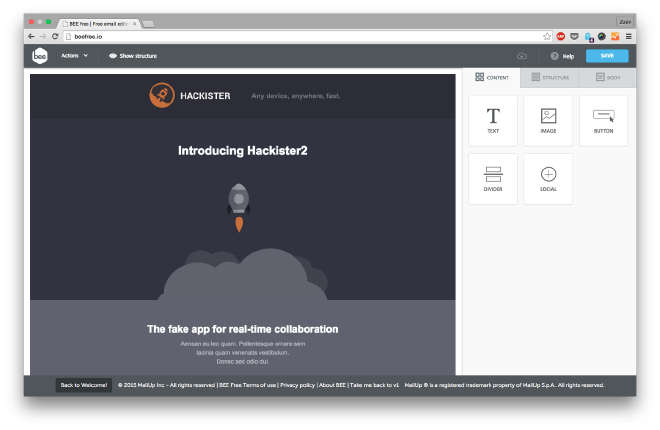Select the SOCIAL content block
This screenshot has width=660, height=430.
click(548, 179)
